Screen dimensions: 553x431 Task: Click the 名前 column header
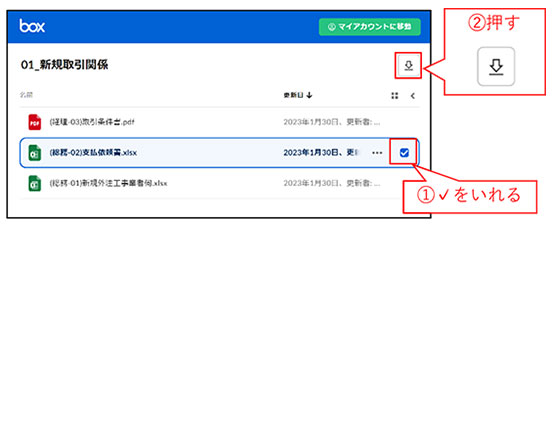pyautogui.click(x=26, y=95)
